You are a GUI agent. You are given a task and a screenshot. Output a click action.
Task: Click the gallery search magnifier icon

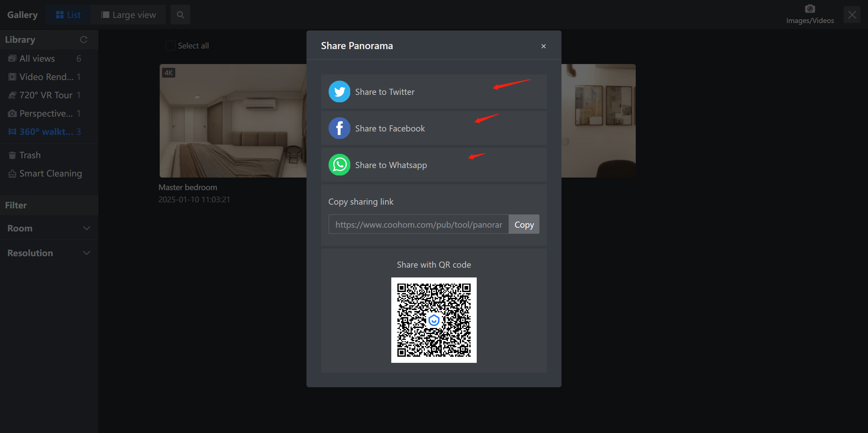point(180,15)
